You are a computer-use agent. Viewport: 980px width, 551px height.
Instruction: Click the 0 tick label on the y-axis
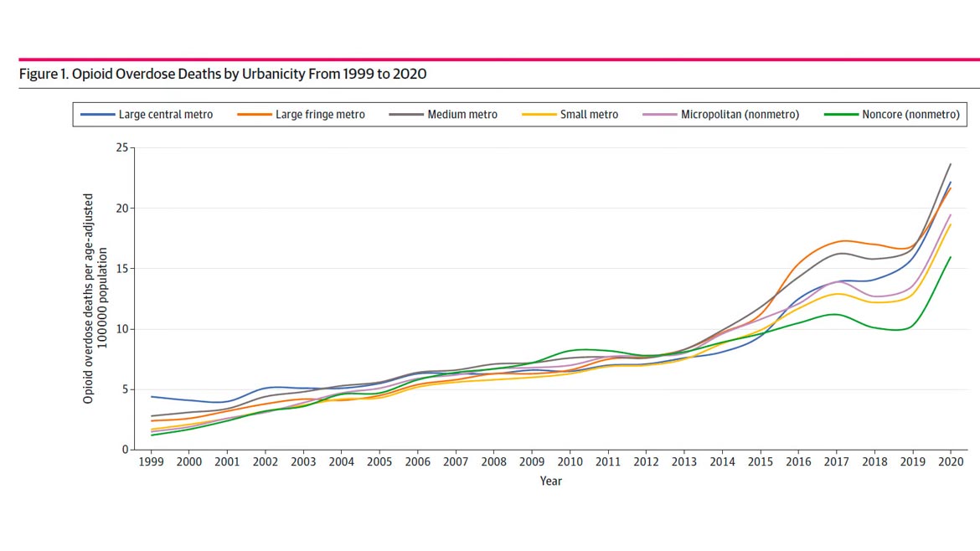click(125, 450)
